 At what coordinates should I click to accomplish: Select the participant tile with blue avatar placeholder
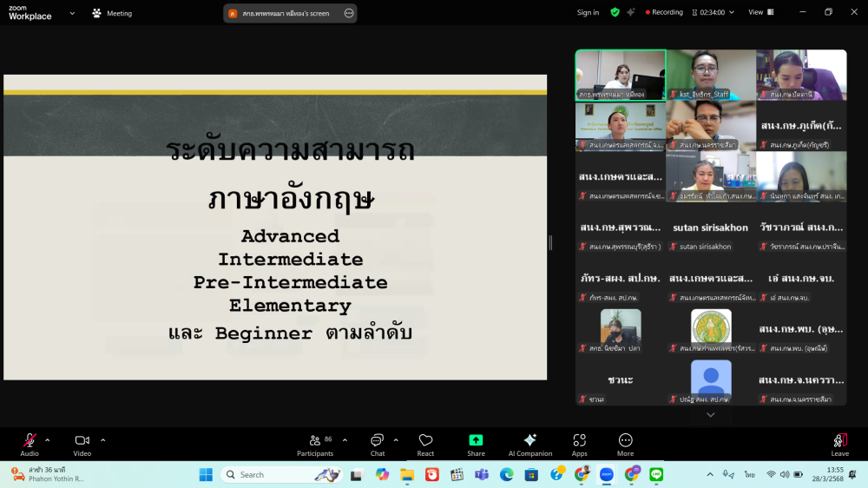pyautogui.click(x=711, y=380)
